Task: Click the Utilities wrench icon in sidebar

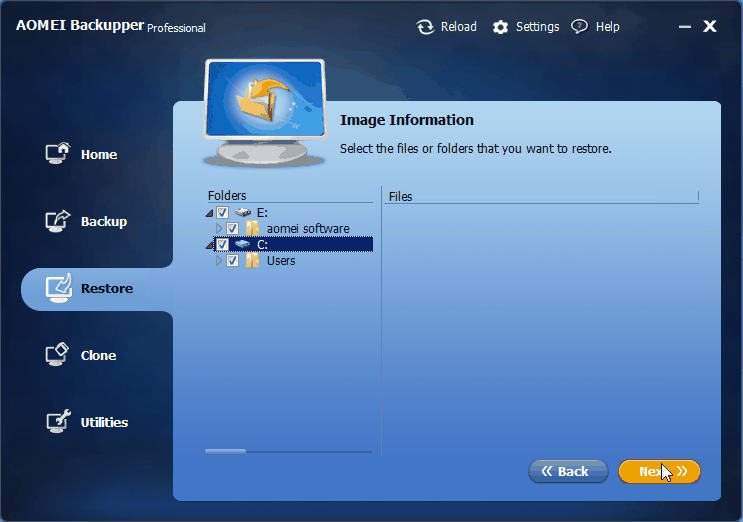Action: 58,421
